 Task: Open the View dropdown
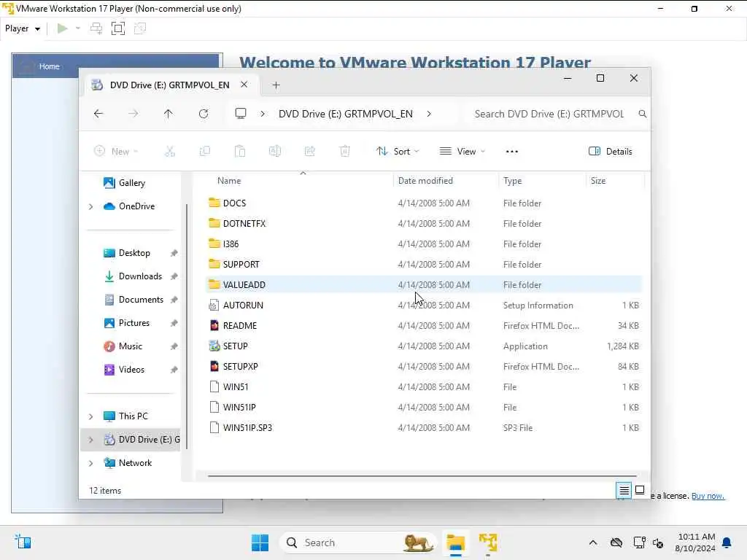(x=462, y=152)
